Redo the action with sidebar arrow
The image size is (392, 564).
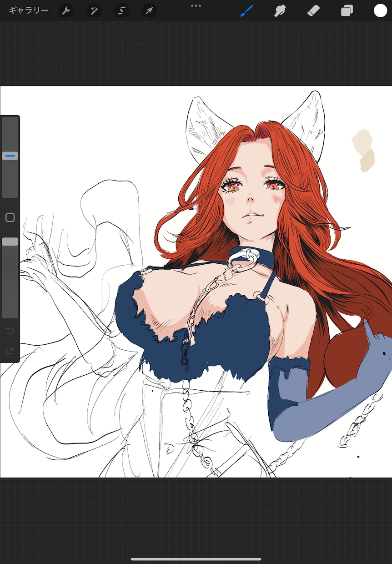[10, 351]
